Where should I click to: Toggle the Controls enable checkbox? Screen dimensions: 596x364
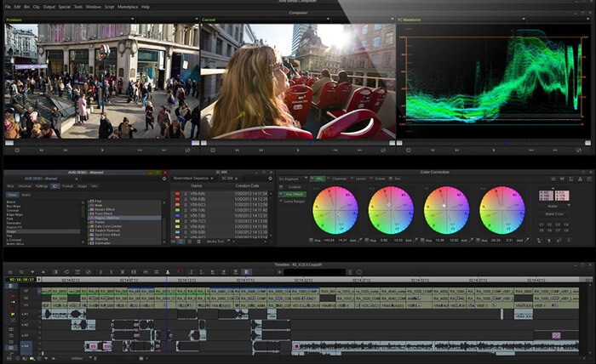click(x=281, y=187)
